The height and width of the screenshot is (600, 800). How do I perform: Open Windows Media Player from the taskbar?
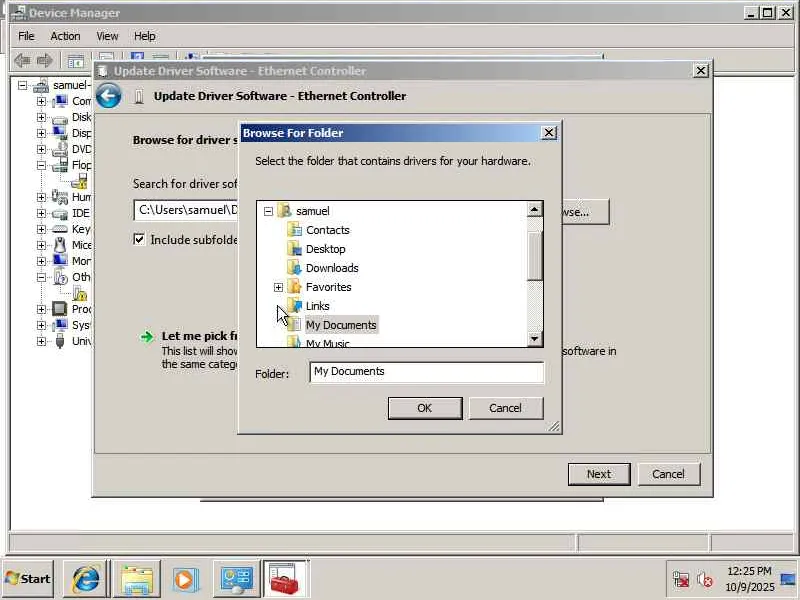coord(184,579)
